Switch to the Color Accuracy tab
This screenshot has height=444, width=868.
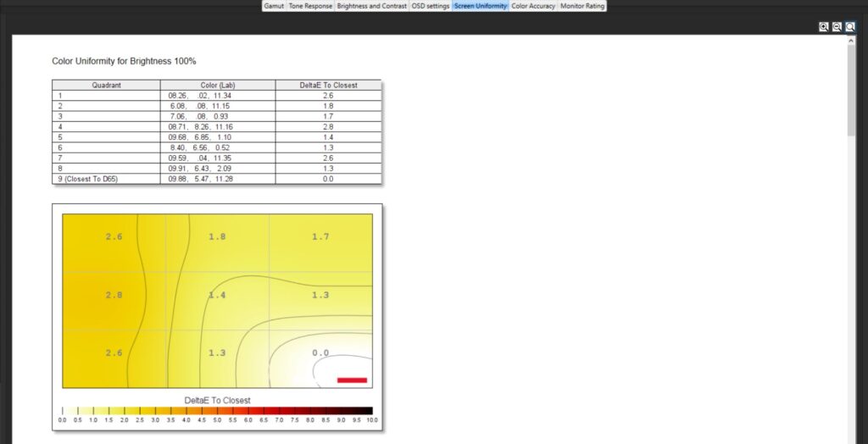point(533,6)
